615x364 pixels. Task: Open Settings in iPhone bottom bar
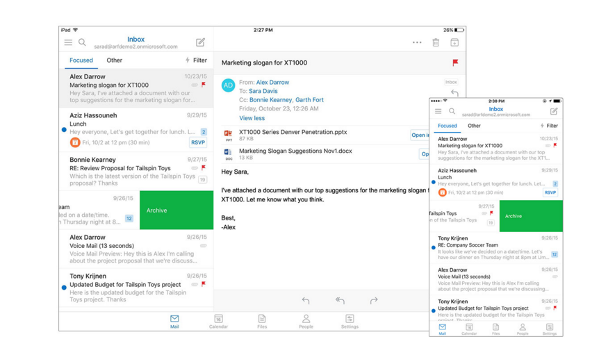click(550, 329)
